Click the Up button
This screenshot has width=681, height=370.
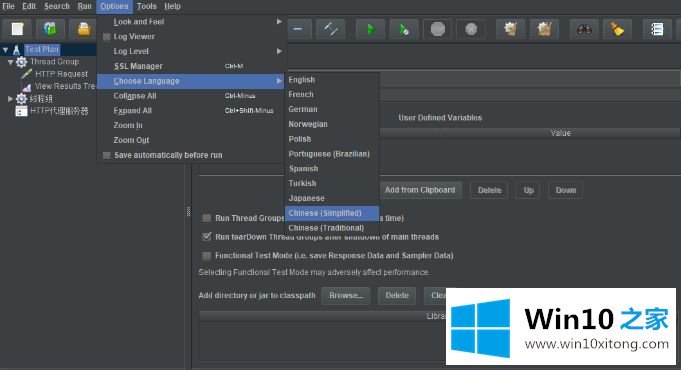click(x=528, y=190)
